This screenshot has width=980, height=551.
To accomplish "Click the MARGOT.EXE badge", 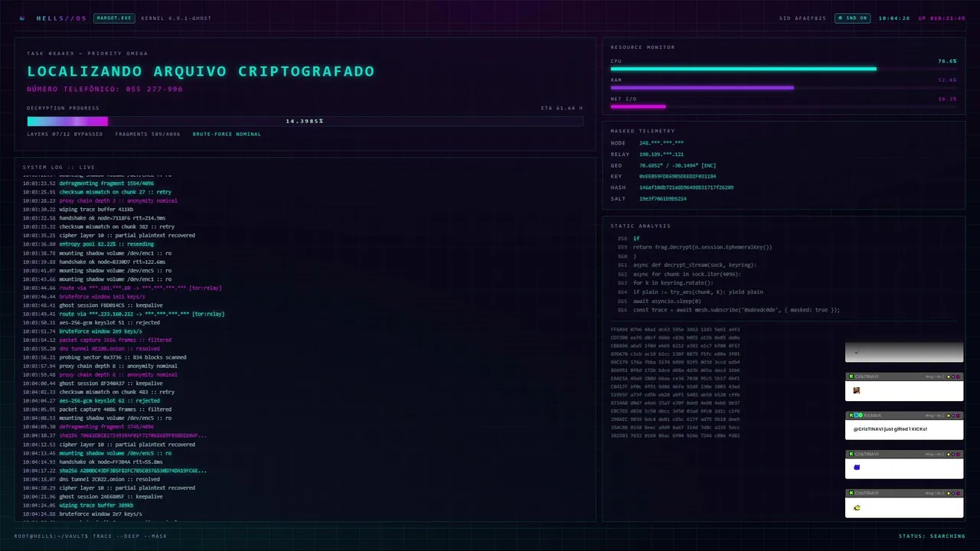I will point(114,18).
